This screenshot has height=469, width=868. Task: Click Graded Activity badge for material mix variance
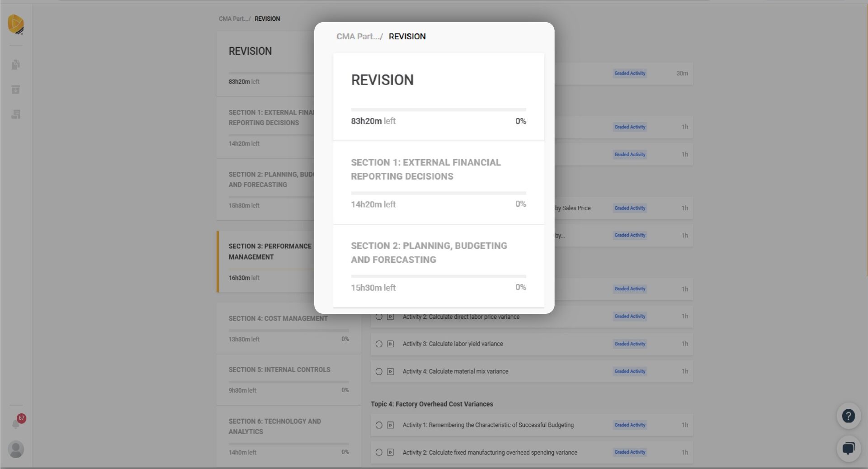click(x=629, y=371)
